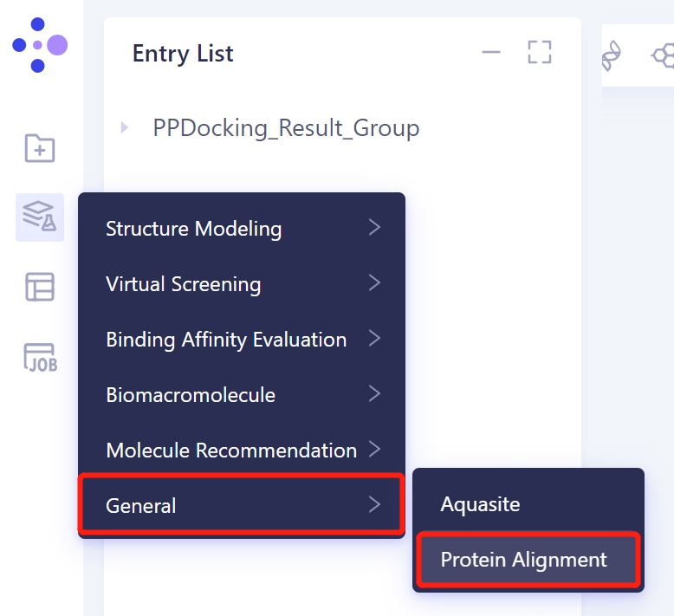The width and height of the screenshot is (674, 616).
Task: Open the new folder sidebar icon
Action: tap(40, 148)
